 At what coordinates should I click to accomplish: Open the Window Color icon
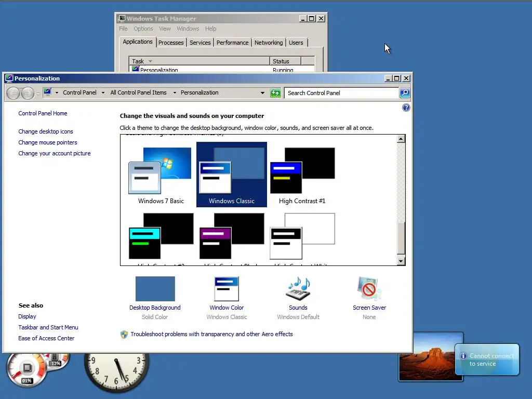pyautogui.click(x=227, y=289)
